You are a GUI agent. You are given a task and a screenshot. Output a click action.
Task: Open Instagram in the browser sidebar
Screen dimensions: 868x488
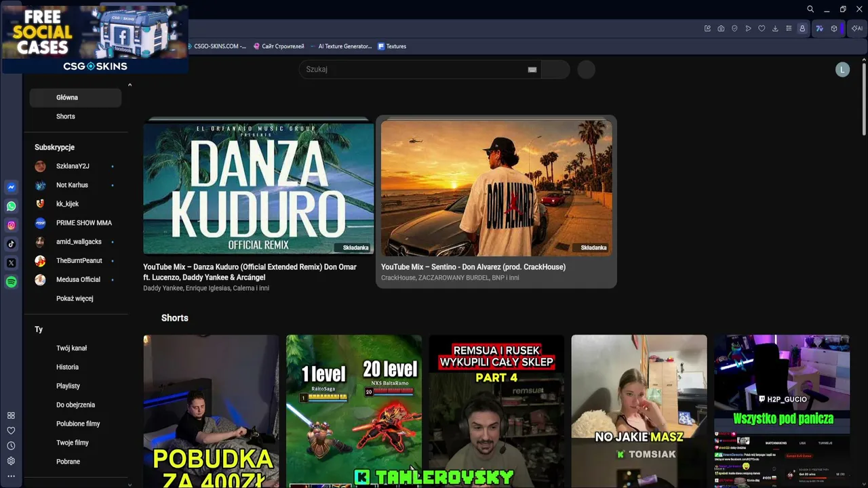point(12,225)
